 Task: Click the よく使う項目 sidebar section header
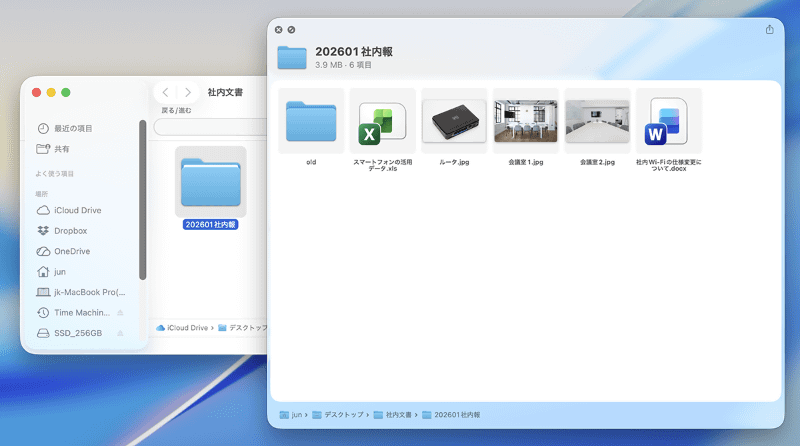pyautogui.click(x=55, y=174)
